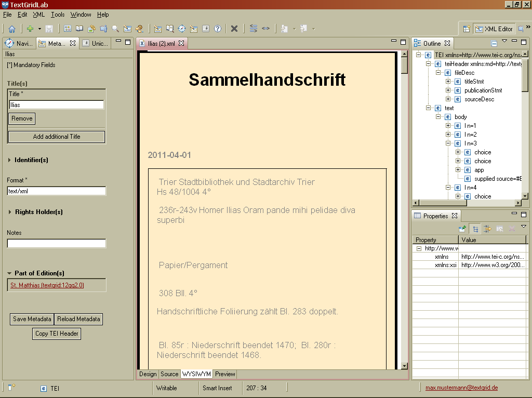Image resolution: width=532 pixels, height=398 pixels.
Task: Click the Save Metadata button
Action: (x=32, y=319)
